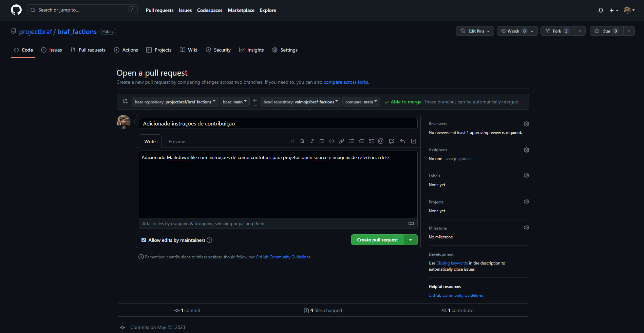Toggle Allow edits by maintainers checkbox
644x333 pixels.
point(144,240)
